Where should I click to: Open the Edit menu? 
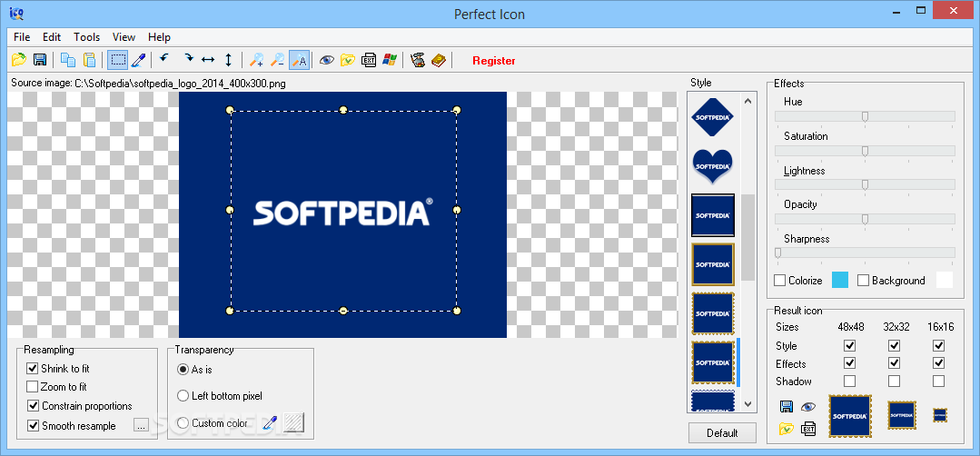point(52,37)
